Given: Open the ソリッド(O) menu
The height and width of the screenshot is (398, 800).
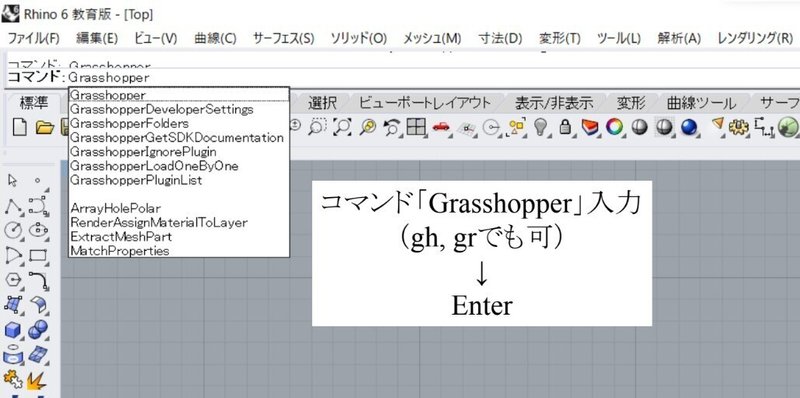Looking at the screenshot, I should click(x=359, y=39).
